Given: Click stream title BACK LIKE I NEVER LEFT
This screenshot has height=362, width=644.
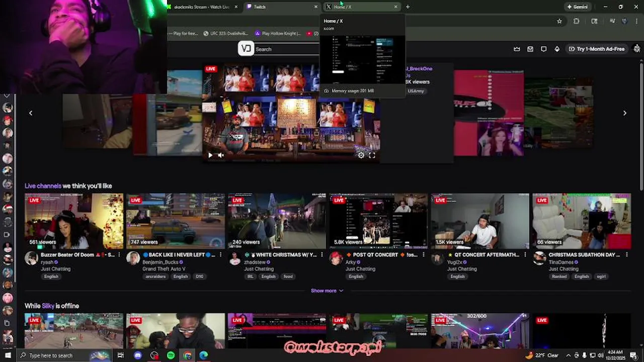Looking at the screenshot, I should click(179, 255).
